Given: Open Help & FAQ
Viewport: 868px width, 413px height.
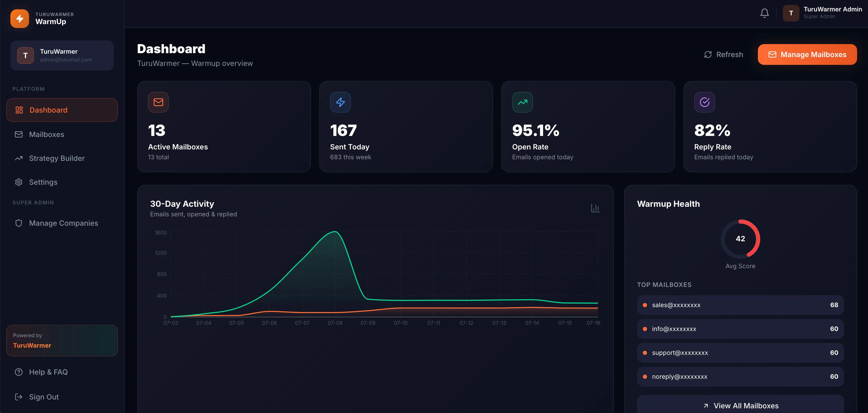Looking at the screenshot, I should coord(62,372).
